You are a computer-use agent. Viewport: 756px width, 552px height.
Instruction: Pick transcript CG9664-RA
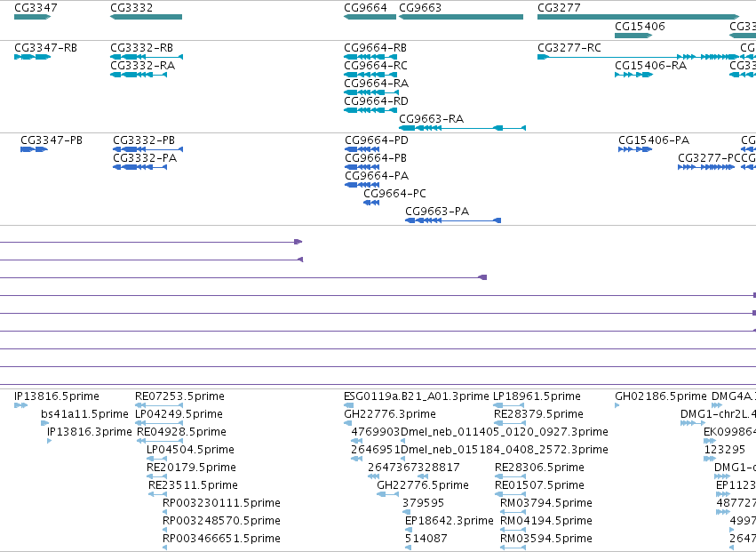(x=376, y=84)
